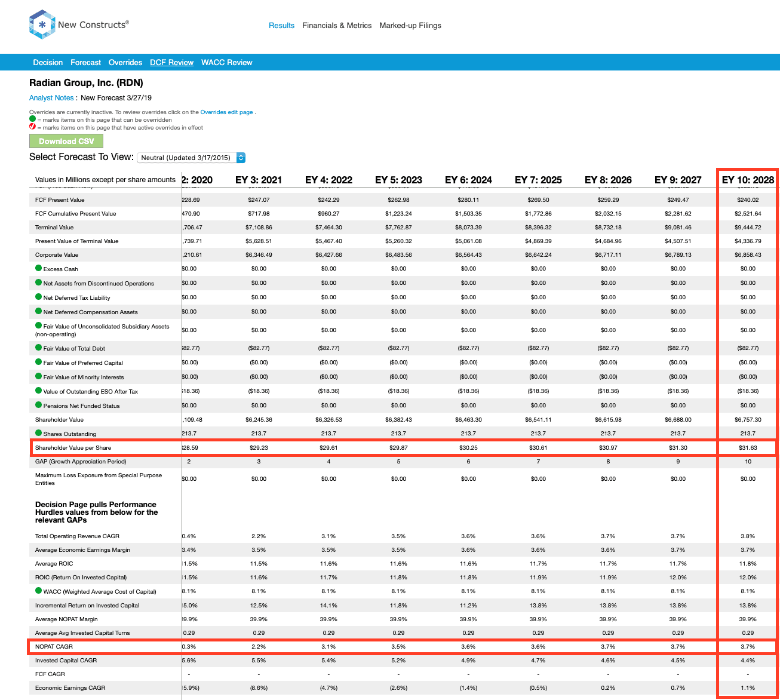This screenshot has height=700, width=780.
Task: Click green dot beside WACC row label
Action: [39, 591]
